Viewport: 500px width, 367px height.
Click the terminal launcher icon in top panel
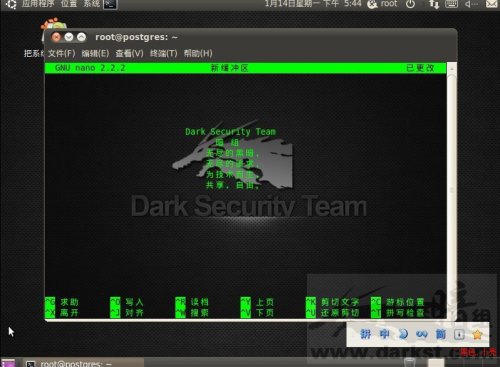pos(110,4)
